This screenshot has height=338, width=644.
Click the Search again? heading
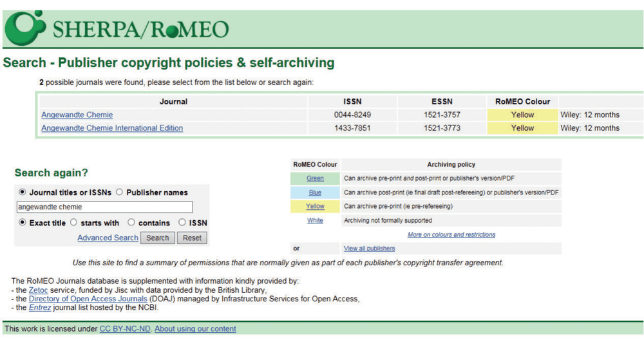[52, 173]
